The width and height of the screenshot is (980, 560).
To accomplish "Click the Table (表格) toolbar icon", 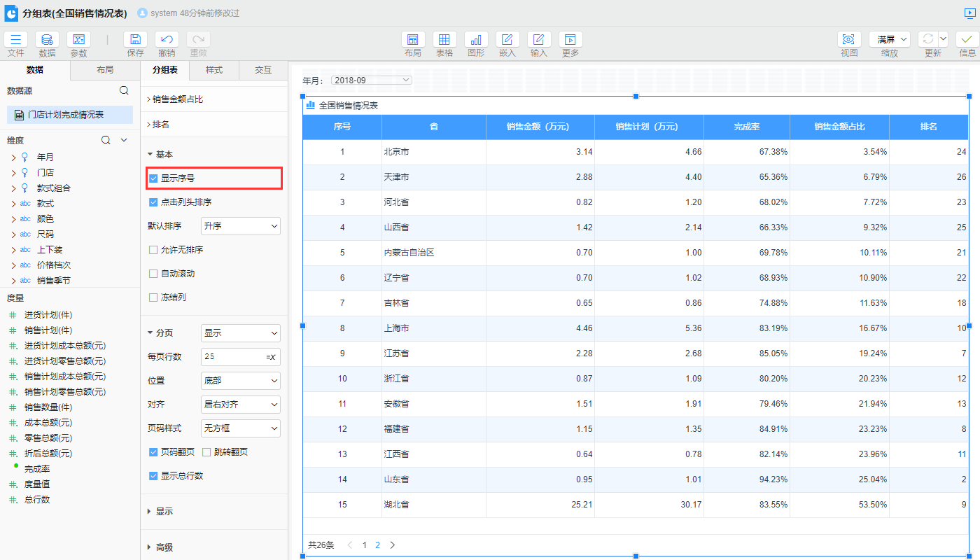I will point(444,40).
